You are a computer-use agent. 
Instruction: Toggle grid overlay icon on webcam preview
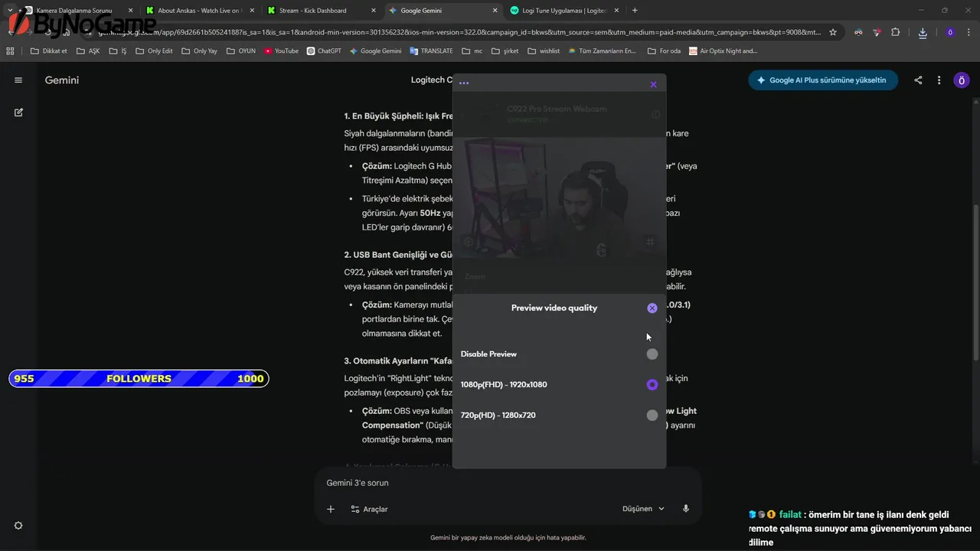(650, 243)
